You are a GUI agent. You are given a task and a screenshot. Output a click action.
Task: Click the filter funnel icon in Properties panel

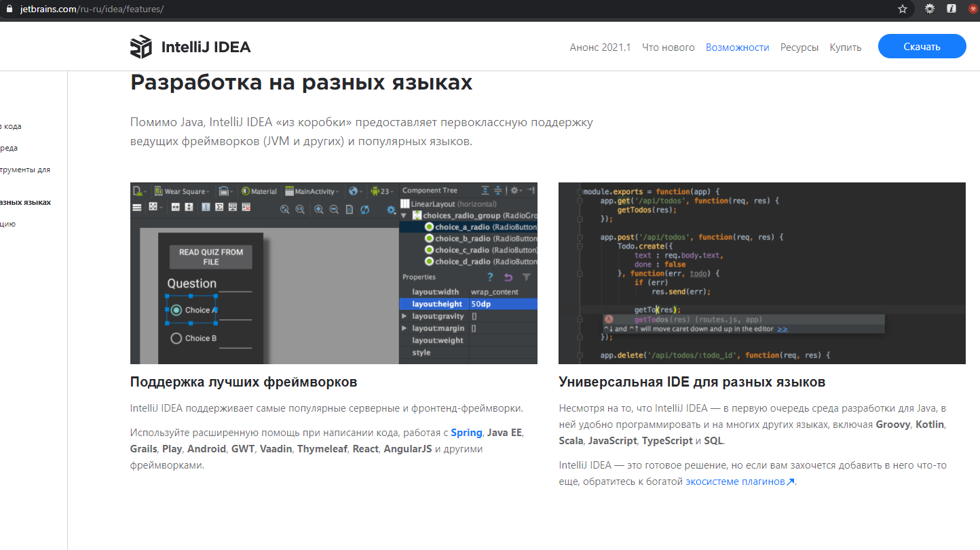526,277
